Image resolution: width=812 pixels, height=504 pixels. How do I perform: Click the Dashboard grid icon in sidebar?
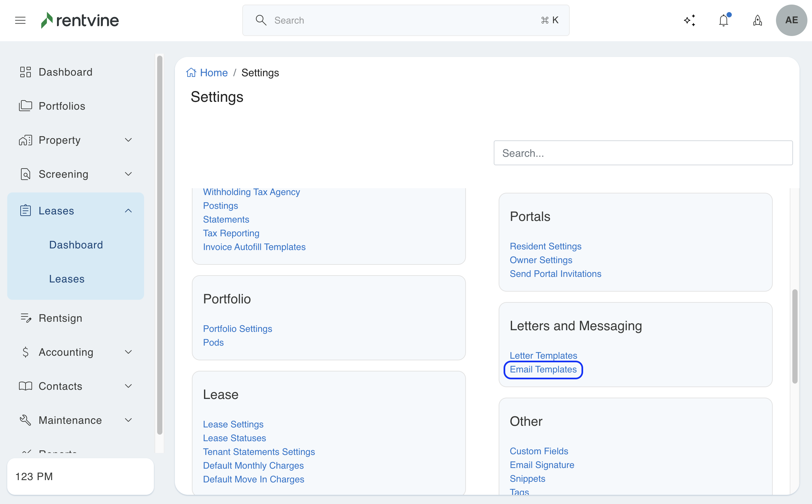point(25,72)
